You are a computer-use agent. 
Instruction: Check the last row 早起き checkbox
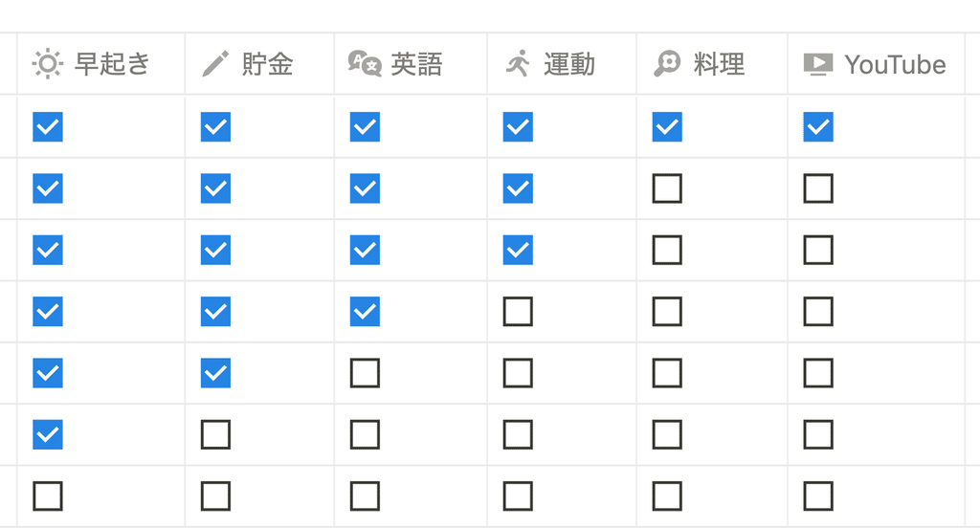tap(48, 496)
